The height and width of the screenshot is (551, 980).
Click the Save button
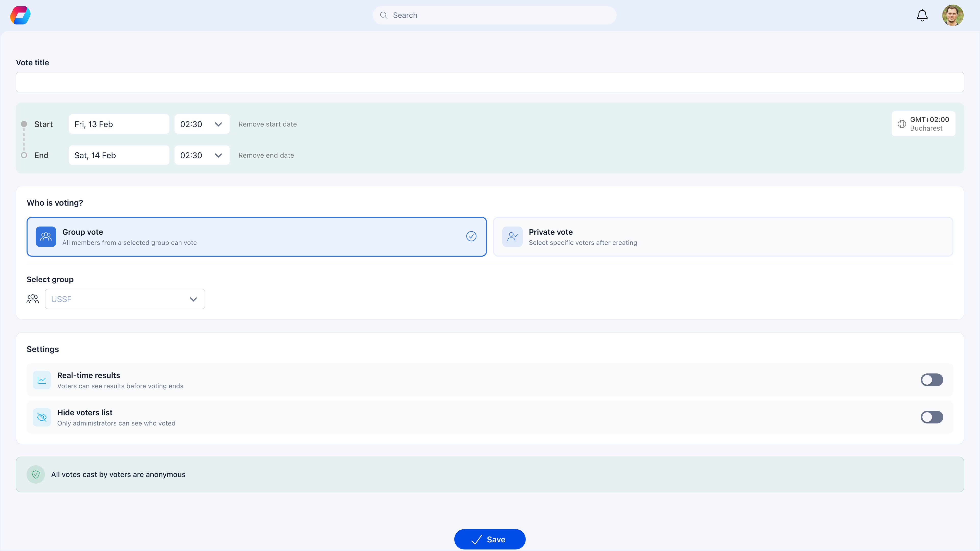point(490,539)
